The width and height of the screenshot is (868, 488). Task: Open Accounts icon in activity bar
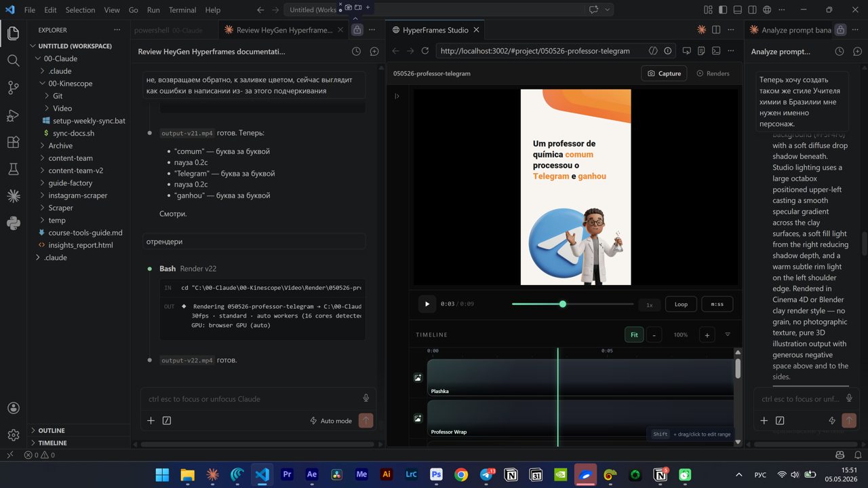(x=13, y=408)
